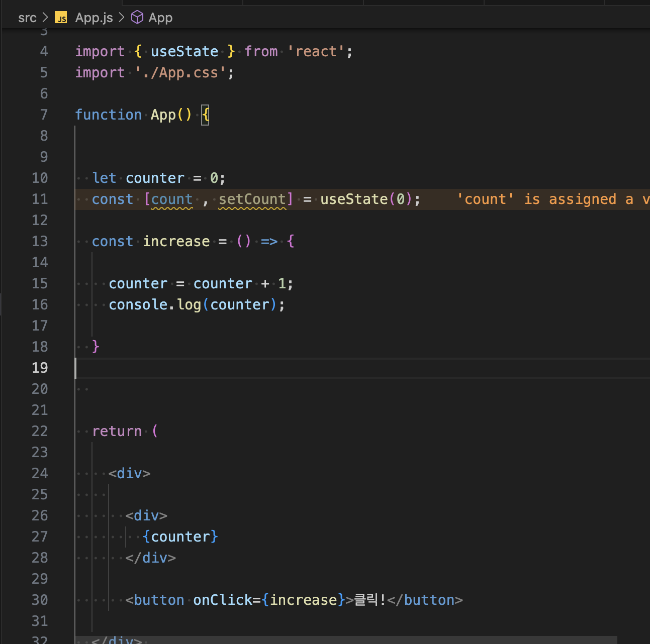Viewport: 650px width, 644px height.
Task: Click the './App.css' string on line 5
Action: [180, 72]
